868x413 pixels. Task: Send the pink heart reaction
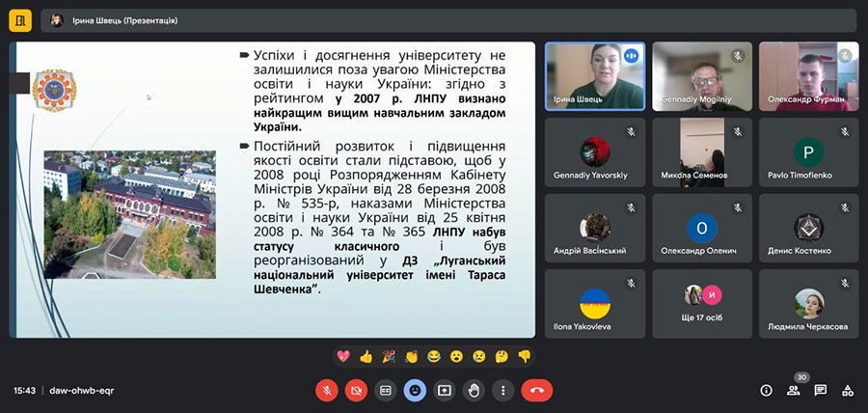click(x=343, y=356)
